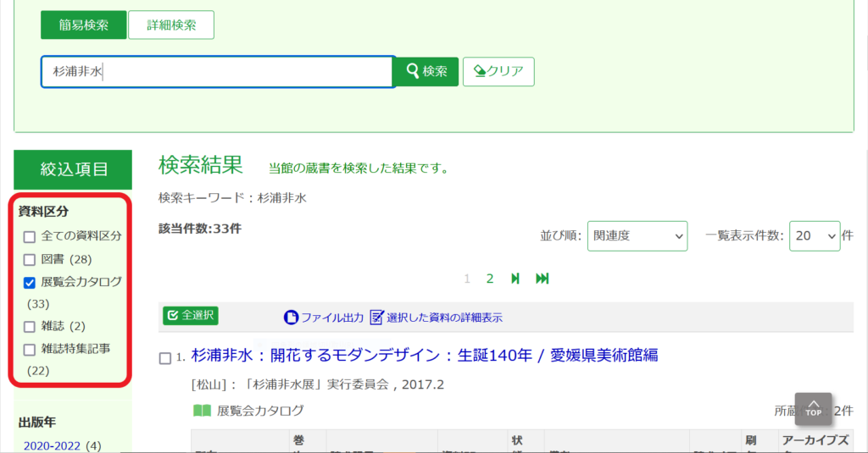Screen dimensions: 868x453
Task: Click the search keyword input field
Action: tap(218, 71)
